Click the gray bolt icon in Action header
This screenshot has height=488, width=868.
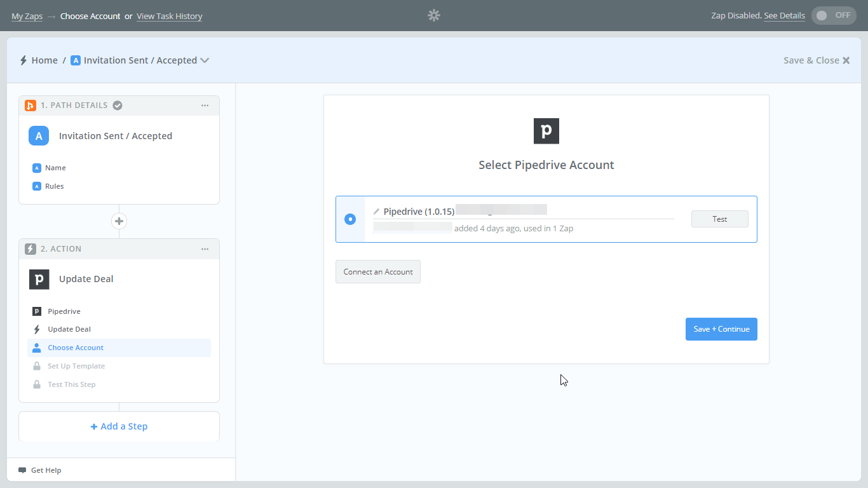tap(30, 249)
